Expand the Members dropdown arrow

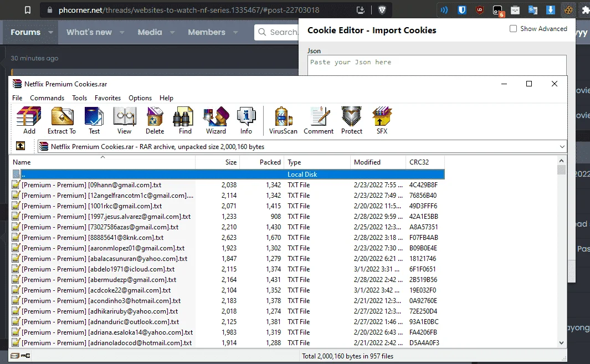pos(235,32)
